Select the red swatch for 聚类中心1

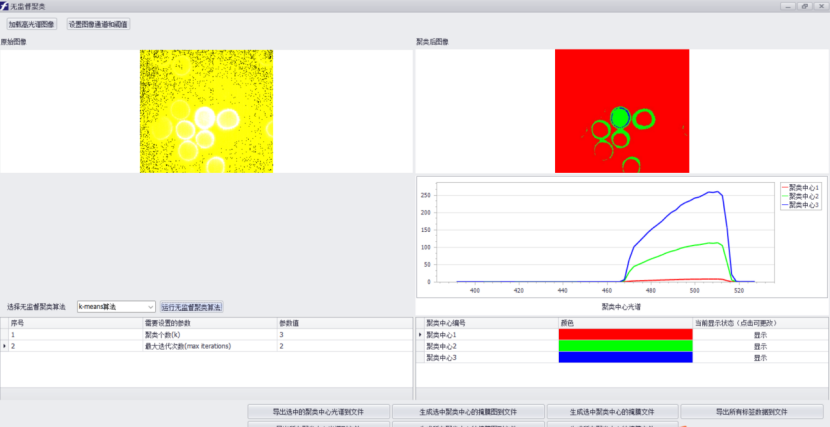[625, 335]
